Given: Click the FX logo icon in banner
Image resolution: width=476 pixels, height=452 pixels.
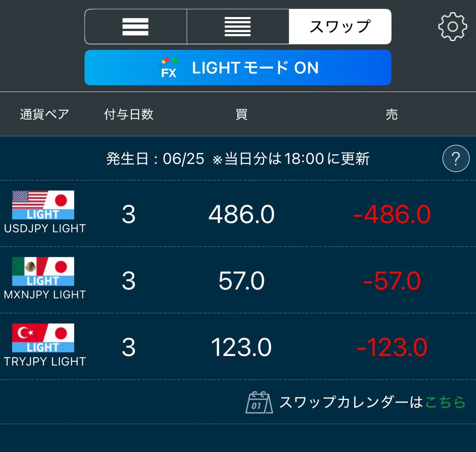Looking at the screenshot, I should point(169,67).
